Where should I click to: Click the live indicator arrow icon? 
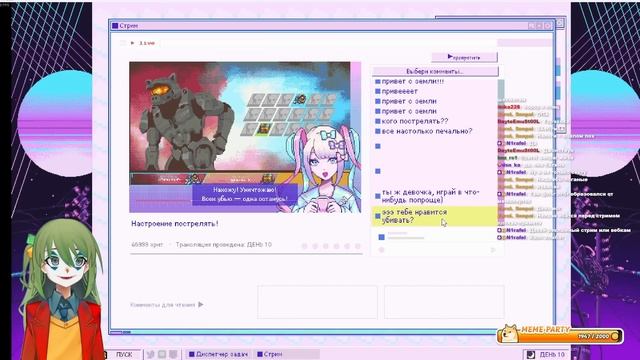[133, 43]
